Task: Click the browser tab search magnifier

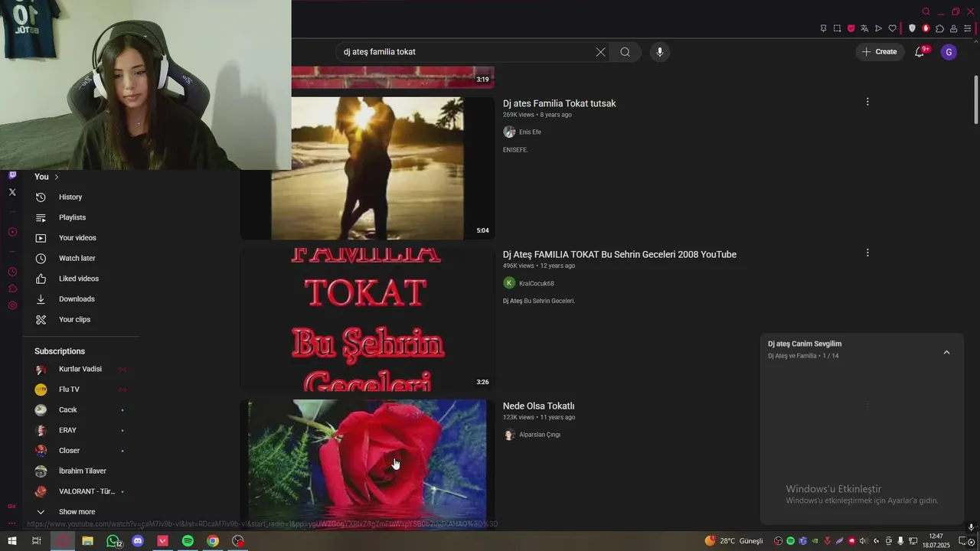Action: click(926, 11)
